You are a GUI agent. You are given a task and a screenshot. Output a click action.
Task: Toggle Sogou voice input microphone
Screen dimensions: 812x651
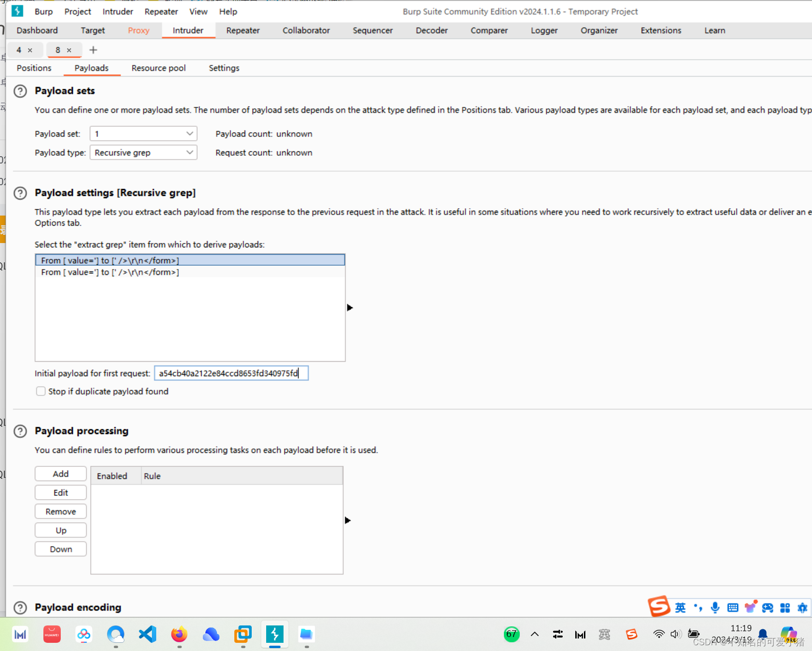715,608
